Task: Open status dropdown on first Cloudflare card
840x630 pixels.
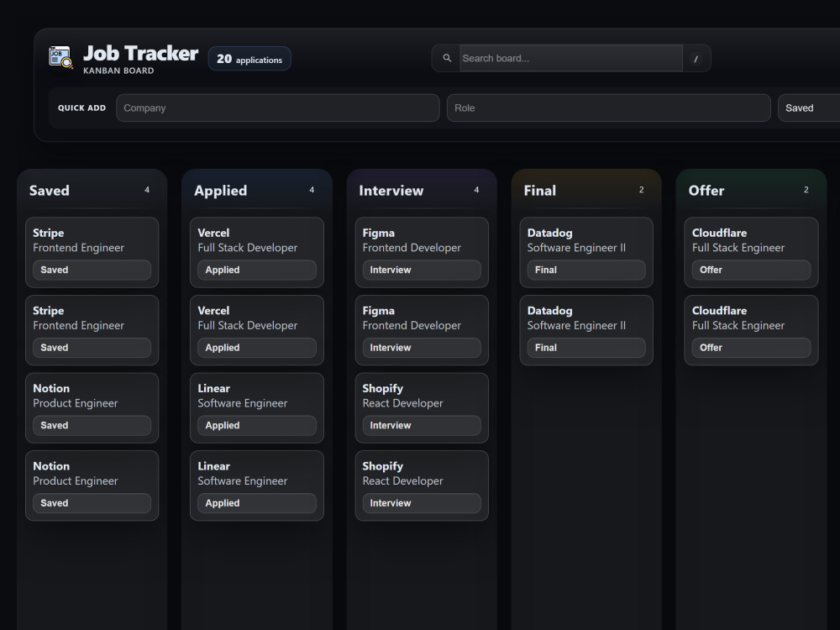Action: tap(751, 270)
